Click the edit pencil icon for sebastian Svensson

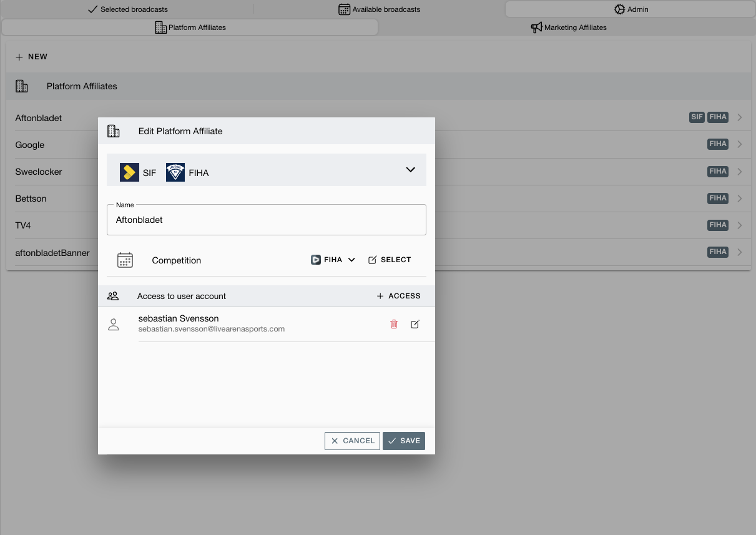click(415, 324)
